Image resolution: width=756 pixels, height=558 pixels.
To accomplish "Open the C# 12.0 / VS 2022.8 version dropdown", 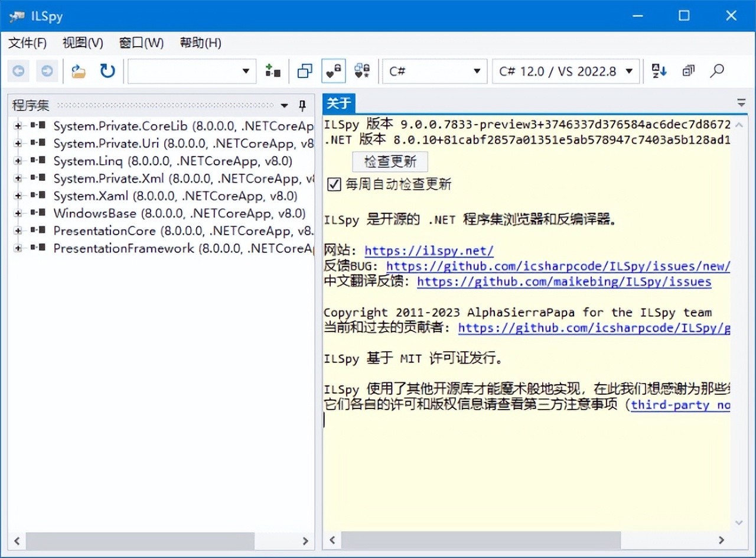I will [565, 71].
